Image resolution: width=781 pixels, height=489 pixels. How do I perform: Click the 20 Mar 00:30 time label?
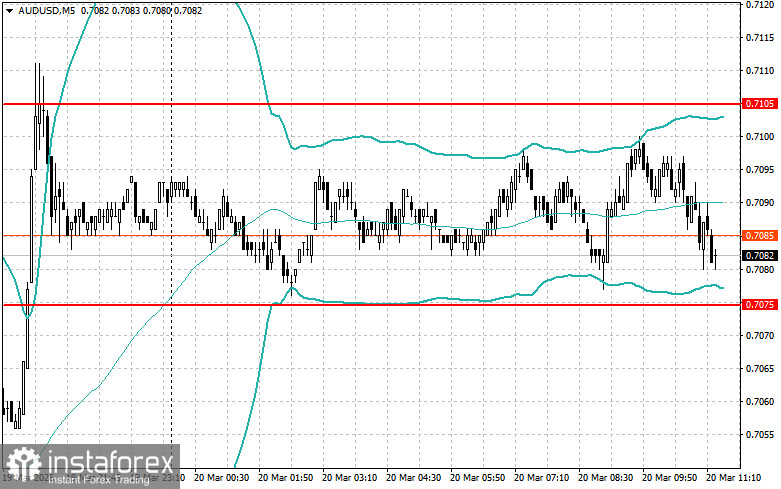[222, 478]
